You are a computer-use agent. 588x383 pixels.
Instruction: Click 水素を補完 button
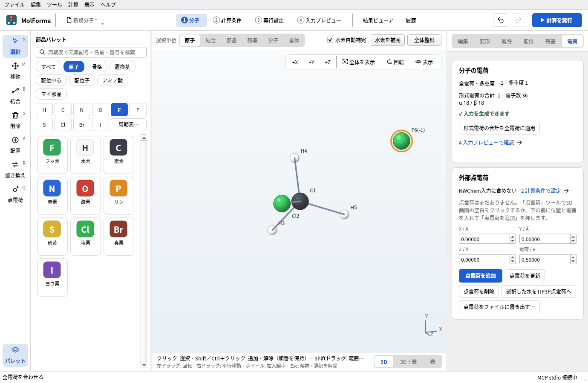pos(388,40)
